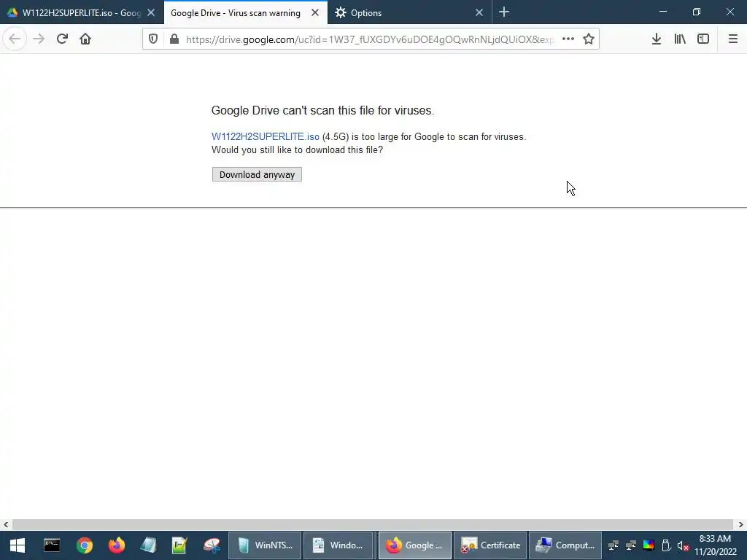The width and height of the screenshot is (747, 560).
Task: Click the USB safely remove tray icon
Action: click(x=666, y=545)
